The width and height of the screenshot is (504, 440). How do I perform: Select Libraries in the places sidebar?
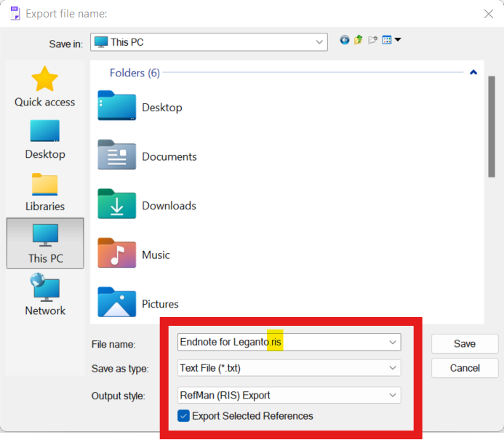click(x=45, y=192)
